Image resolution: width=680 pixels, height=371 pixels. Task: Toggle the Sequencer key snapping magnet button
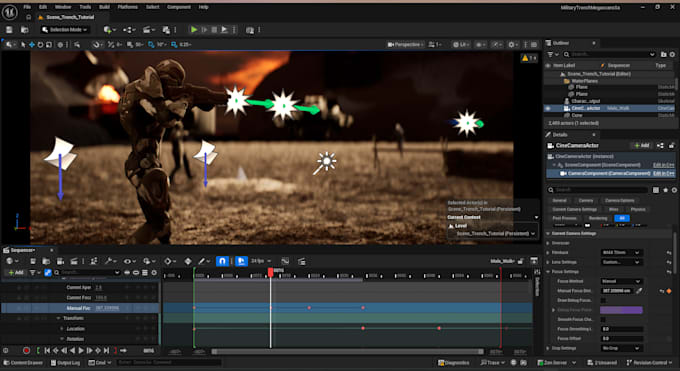pyautogui.click(x=222, y=261)
